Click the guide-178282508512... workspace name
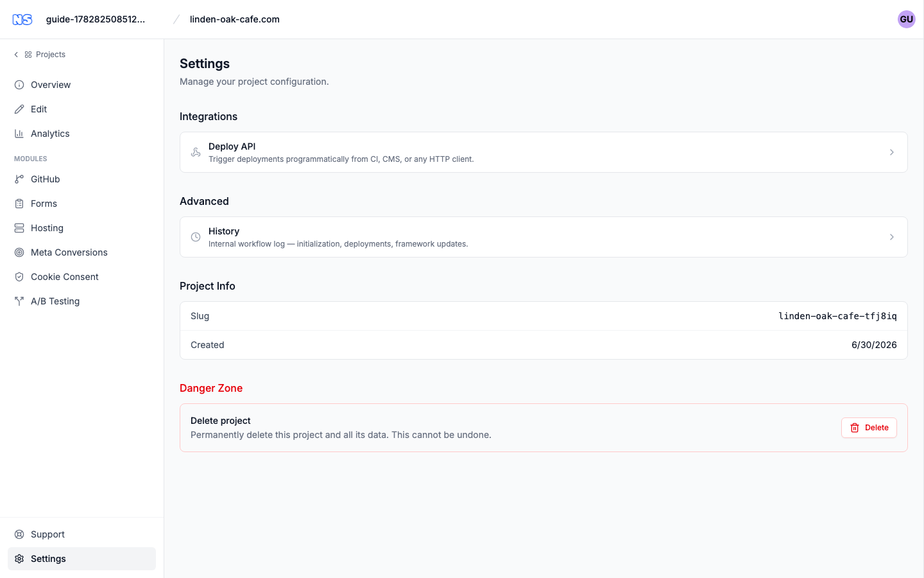The width and height of the screenshot is (924, 578). click(96, 19)
